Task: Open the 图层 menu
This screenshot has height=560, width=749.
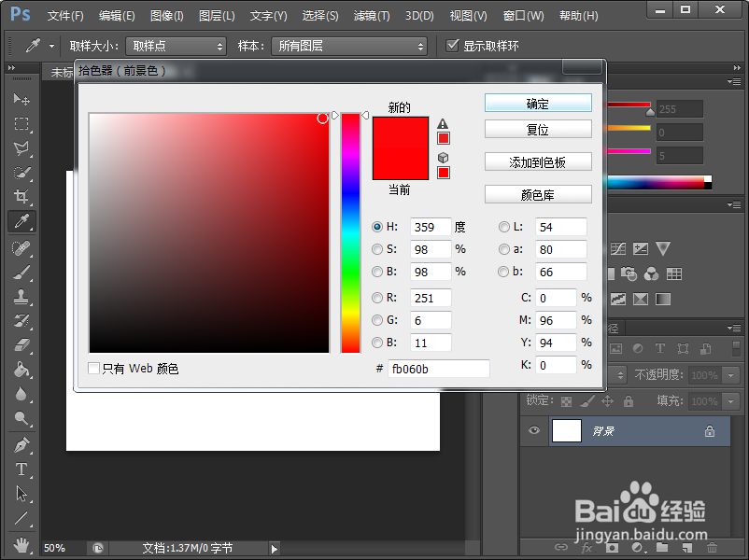Action: click(217, 15)
